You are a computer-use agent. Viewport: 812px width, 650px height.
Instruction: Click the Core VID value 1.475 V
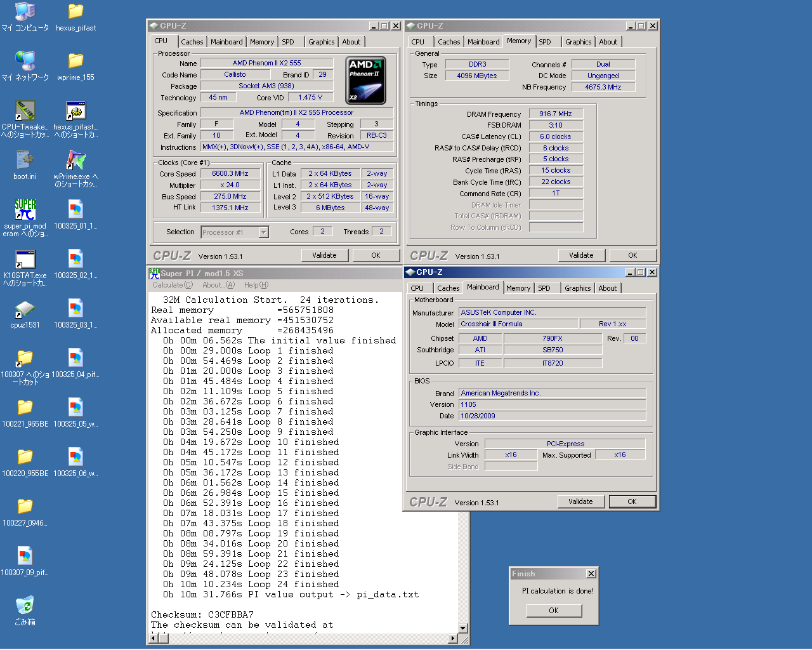click(x=310, y=98)
